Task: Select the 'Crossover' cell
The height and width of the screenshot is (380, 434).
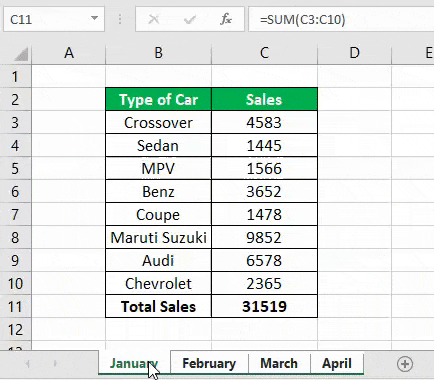Action: coord(158,122)
